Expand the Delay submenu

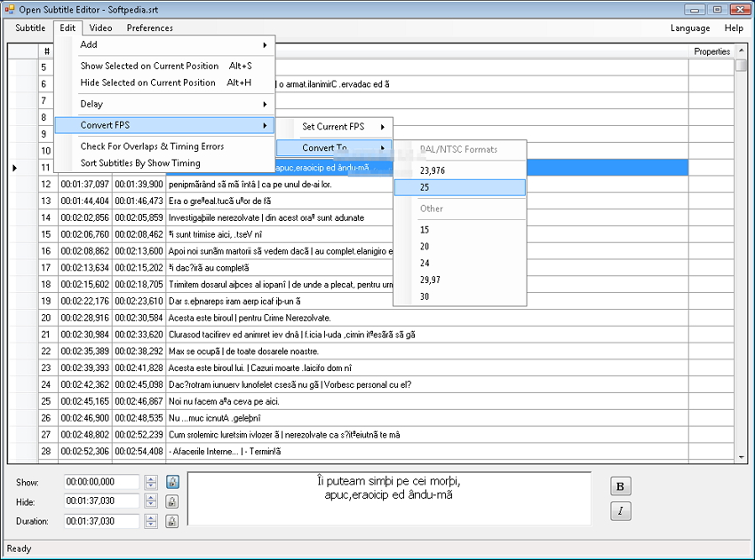click(164, 104)
